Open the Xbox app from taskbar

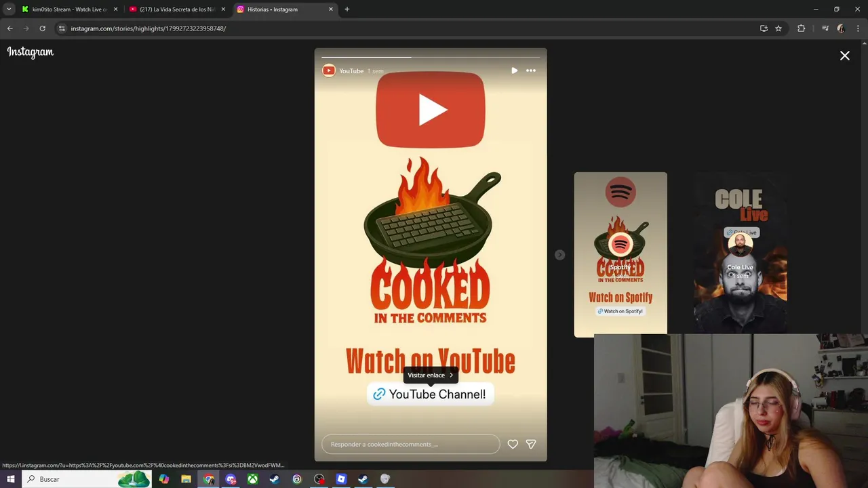[252, 479]
